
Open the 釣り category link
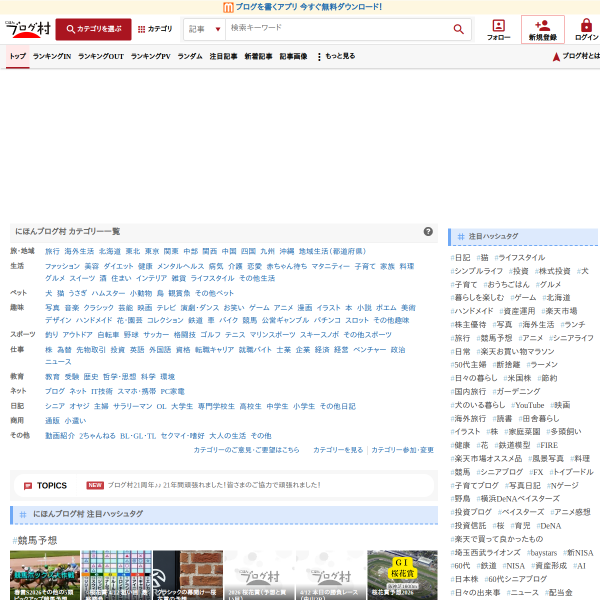(52, 335)
